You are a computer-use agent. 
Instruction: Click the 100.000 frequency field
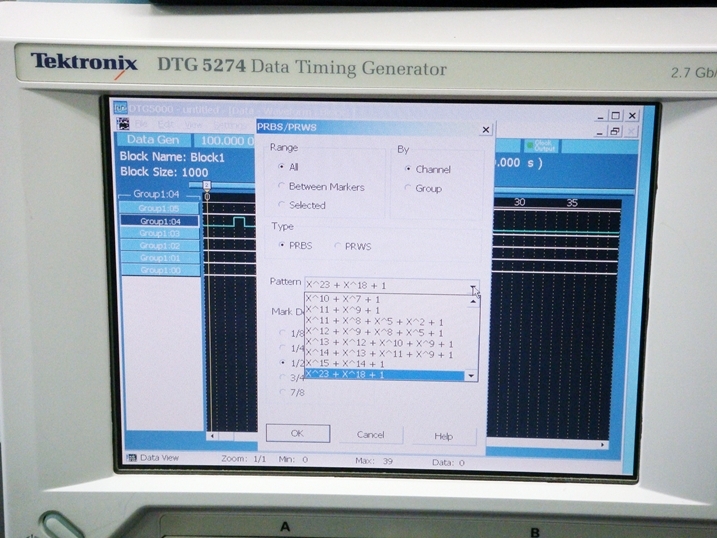click(225, 141)
